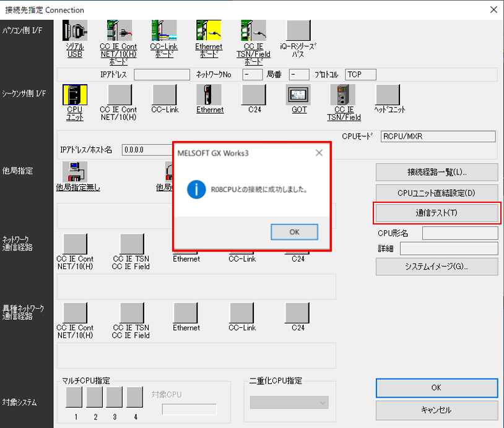Select multi-CPU number 1 box
The height and width of the screenshot is (428, 504).
coord(74,398)
